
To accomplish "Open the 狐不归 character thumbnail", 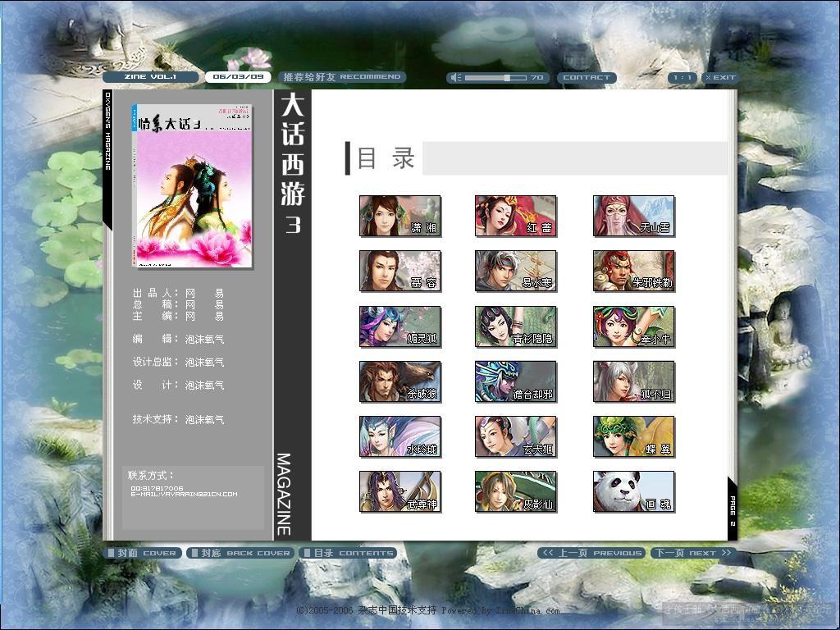I will (634, 381).
